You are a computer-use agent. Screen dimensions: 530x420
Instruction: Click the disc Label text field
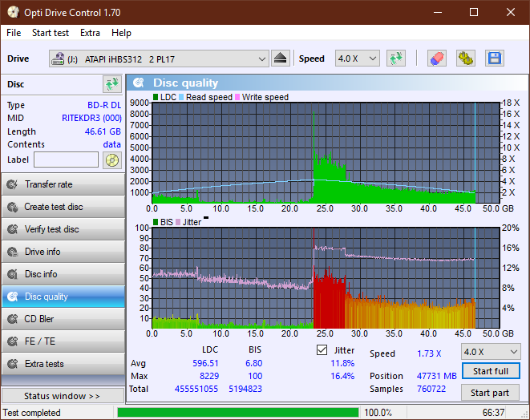pyautogui.click(x=66, y=160)
